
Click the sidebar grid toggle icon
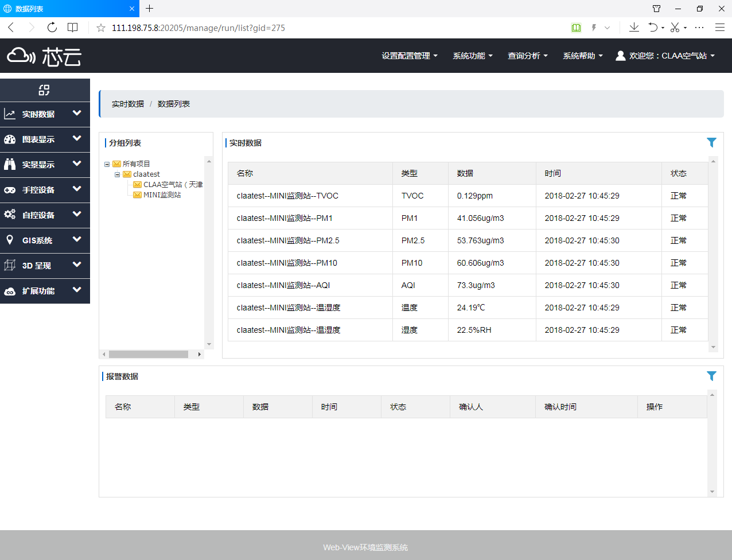click(x=44, y=90)
